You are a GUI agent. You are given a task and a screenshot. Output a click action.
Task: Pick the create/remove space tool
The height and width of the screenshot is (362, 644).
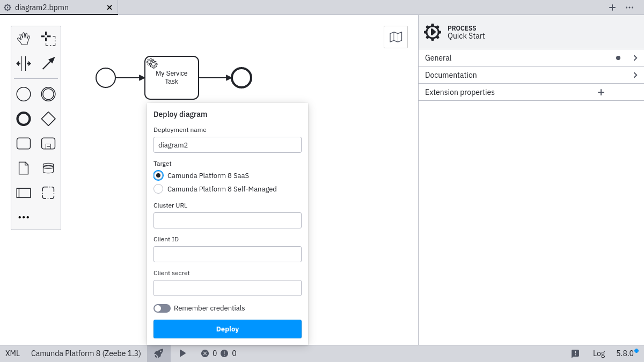(24, 63)
